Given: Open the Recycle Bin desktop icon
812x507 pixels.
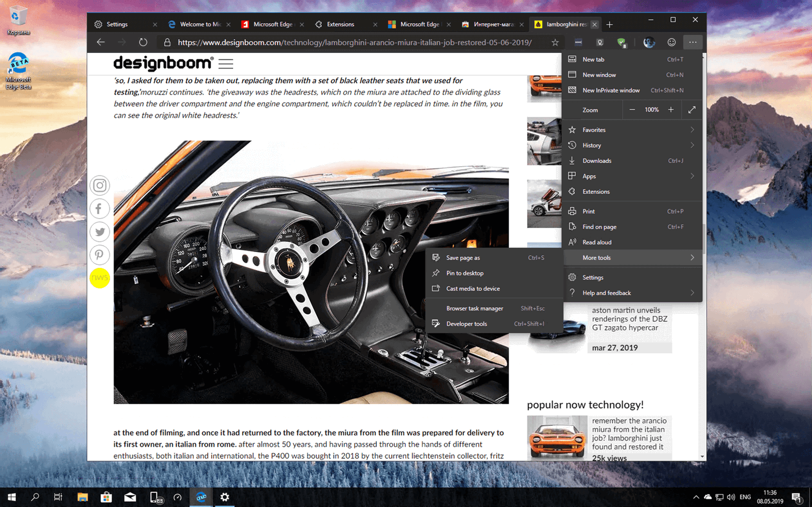Looking at the screenshot, I should pyautogui.click(x=18, y=21).
